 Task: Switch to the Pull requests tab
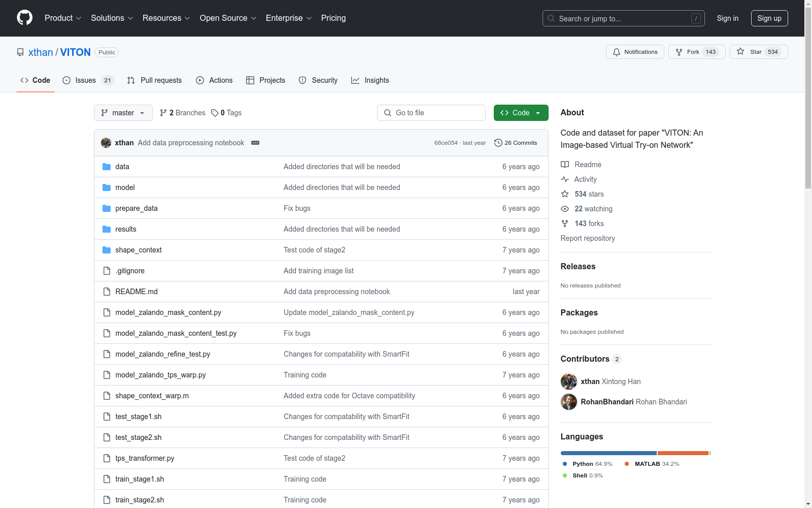154,80
